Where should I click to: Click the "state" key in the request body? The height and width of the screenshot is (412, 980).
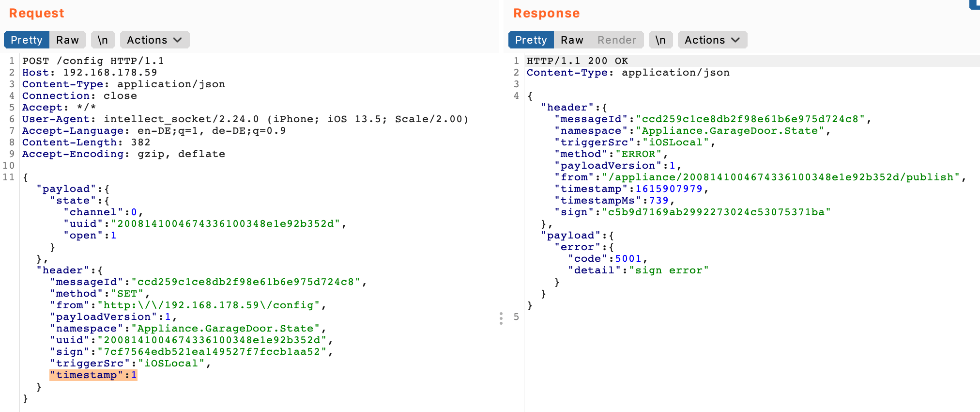pos(73,201)
